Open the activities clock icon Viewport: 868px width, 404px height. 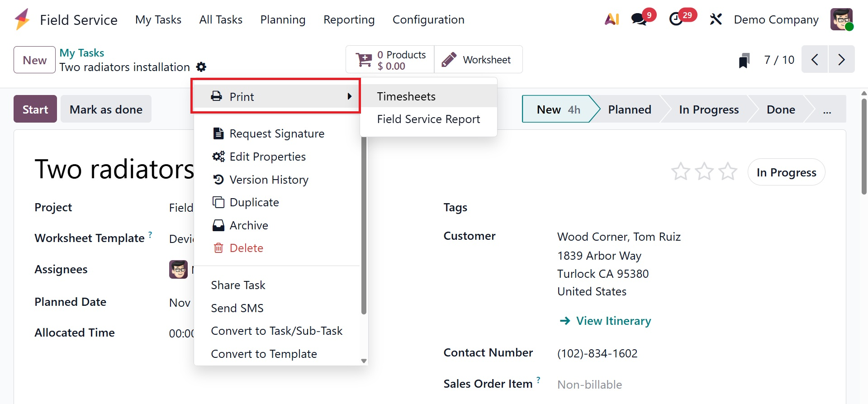676,19
